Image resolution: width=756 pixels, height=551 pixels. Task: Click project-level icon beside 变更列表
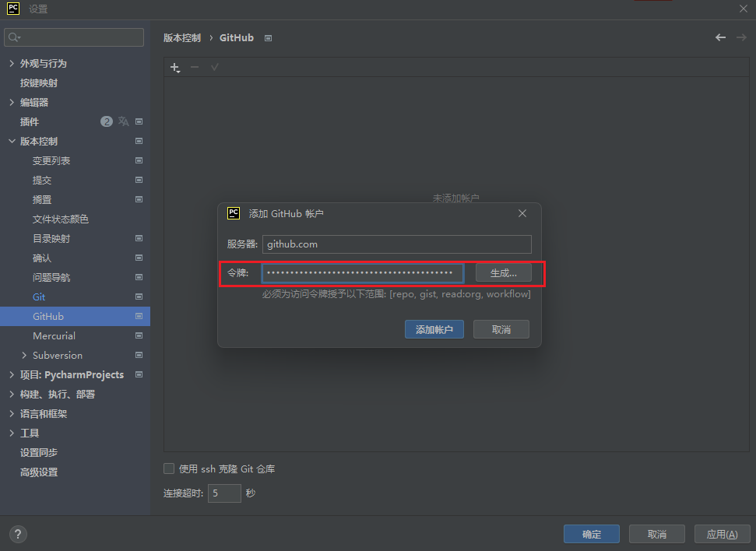(x=139, y=160)
